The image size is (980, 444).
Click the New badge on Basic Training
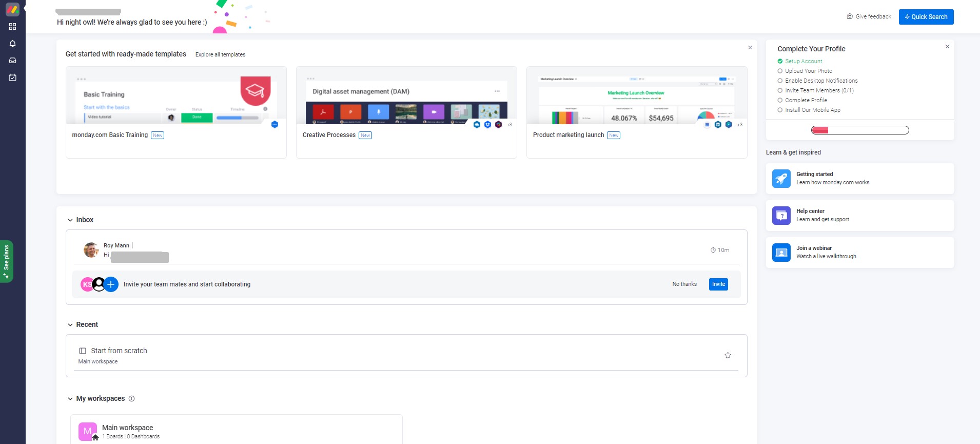click(158, 136)
